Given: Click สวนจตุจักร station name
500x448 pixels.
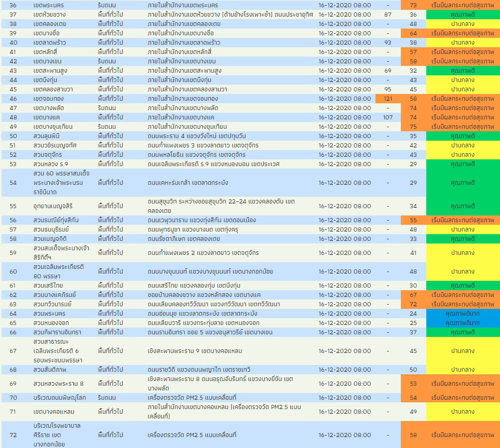Looking at the screenshot, I should point(48,155).
